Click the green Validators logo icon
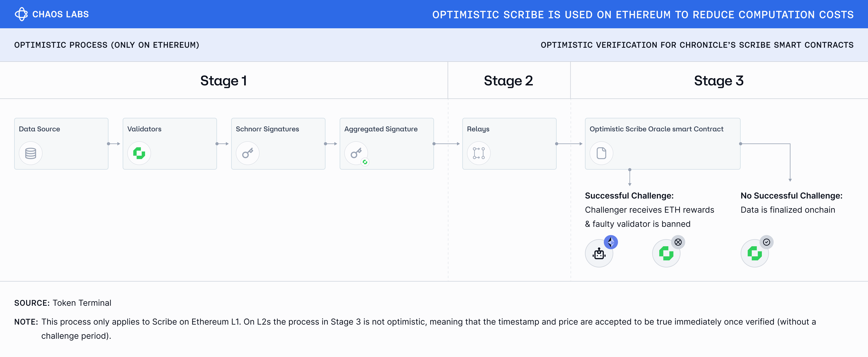Screen dimensions: 868x357 click(x=139, y=153)
